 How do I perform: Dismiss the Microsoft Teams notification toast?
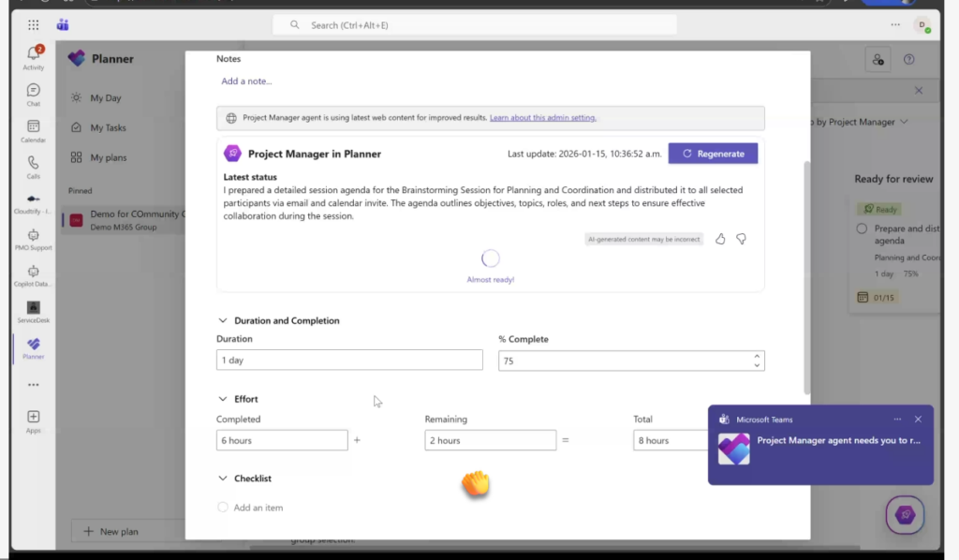(x=918, y=420)
